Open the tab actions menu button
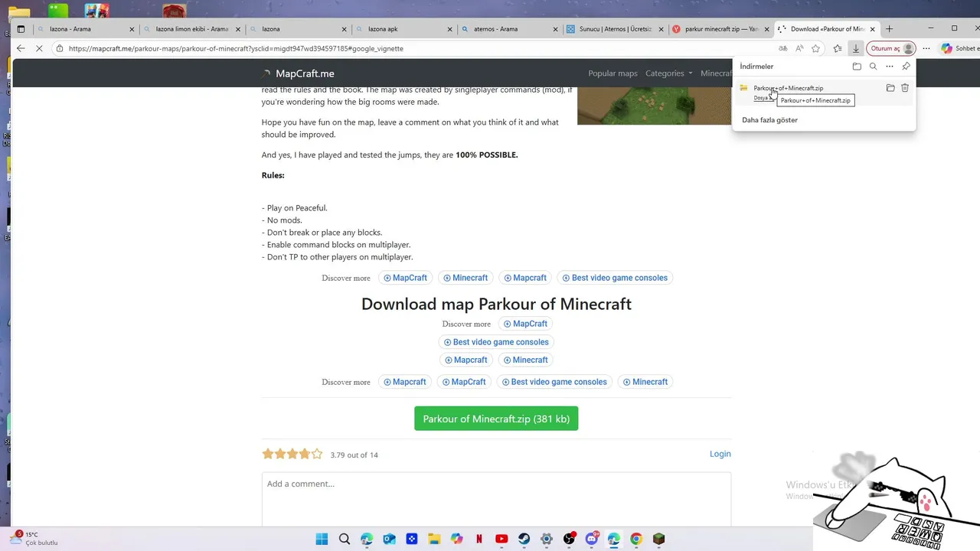The image size is (980, 551). click(x=21, y=29)
